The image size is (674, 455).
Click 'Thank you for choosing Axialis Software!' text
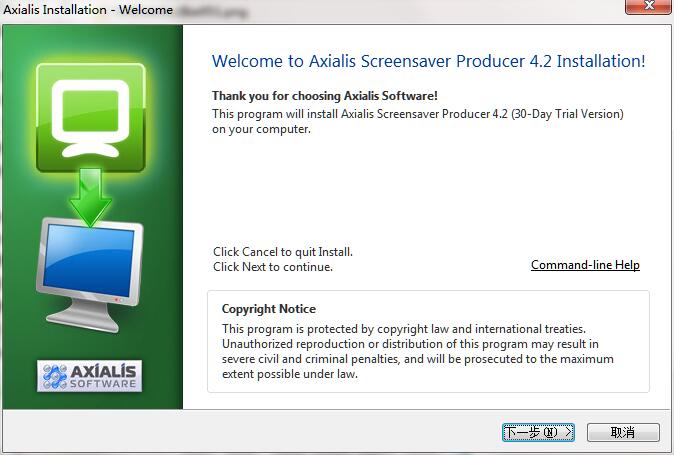click(x=325, y=96)
